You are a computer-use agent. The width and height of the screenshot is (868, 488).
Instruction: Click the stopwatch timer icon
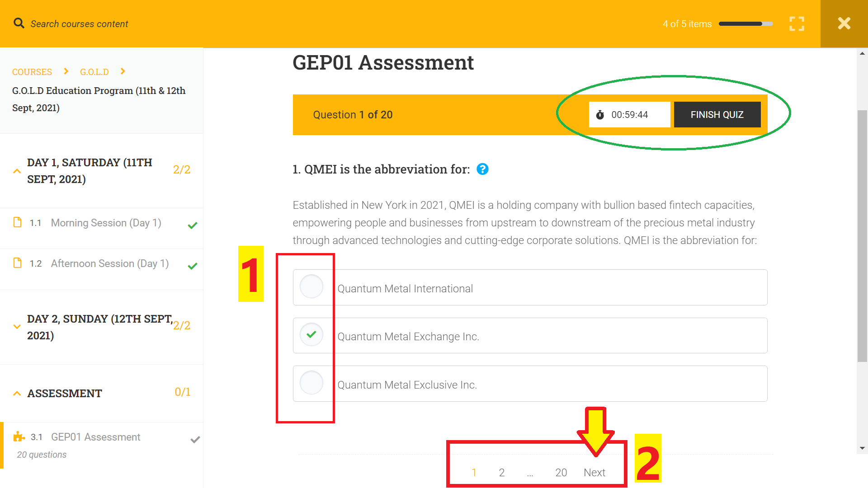pos(600,115)
